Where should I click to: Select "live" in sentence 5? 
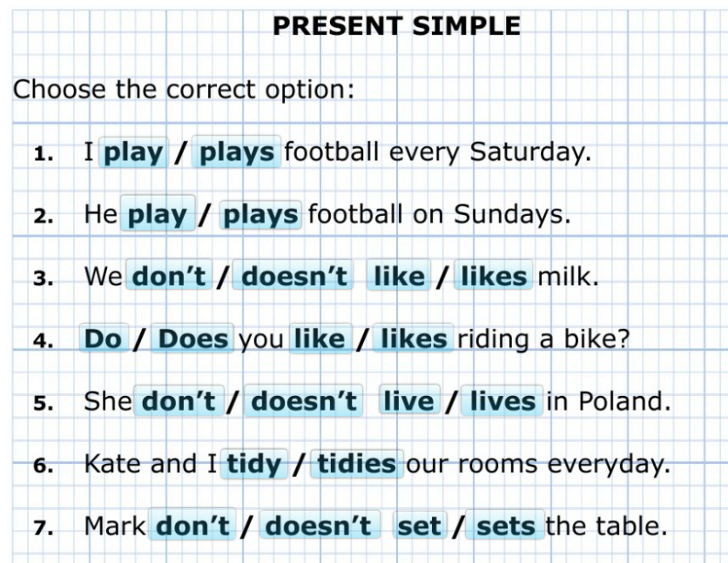408,402
